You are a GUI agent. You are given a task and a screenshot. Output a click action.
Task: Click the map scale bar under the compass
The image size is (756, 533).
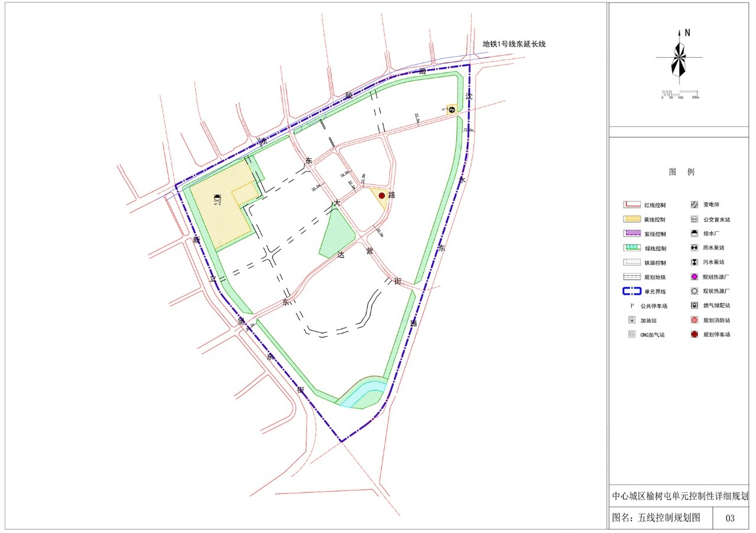pos(680,93)
